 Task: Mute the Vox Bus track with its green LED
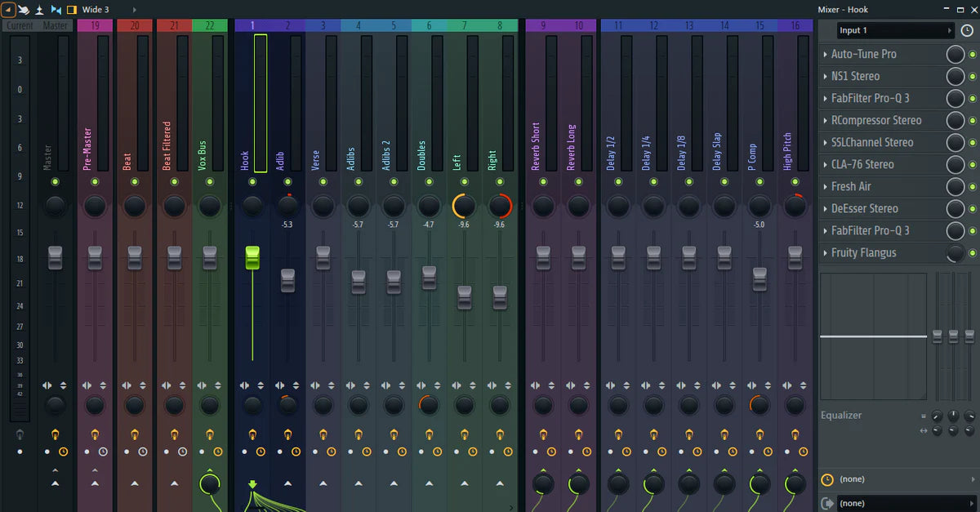(x=210, y=181)
